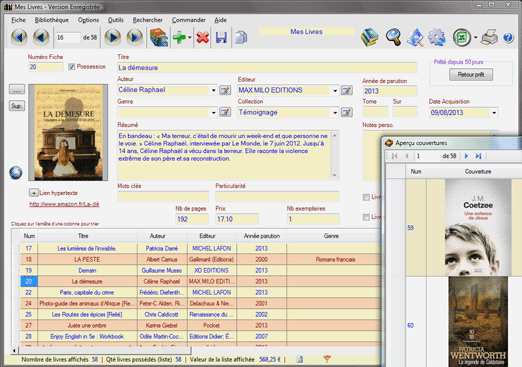Expand the Collection dropdown
Screen dimensions: 522x367
tap(335, 113)
